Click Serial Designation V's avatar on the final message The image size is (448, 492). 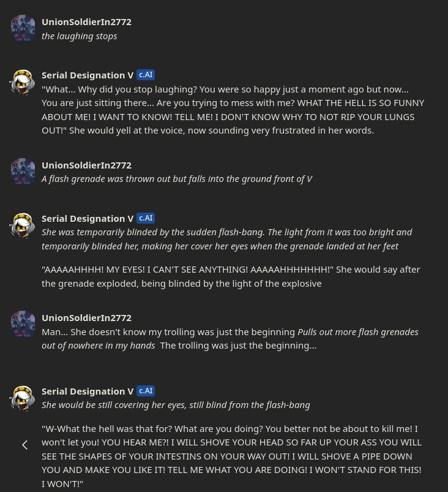pyautogui.click(x=22, y=398)
